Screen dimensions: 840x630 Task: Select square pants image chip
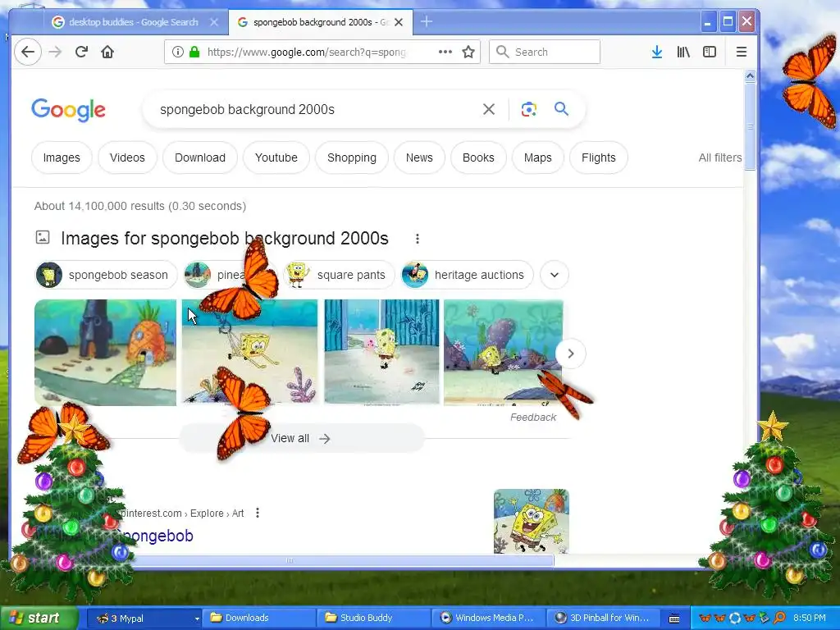pyautogui.click(x=339, y=275)
